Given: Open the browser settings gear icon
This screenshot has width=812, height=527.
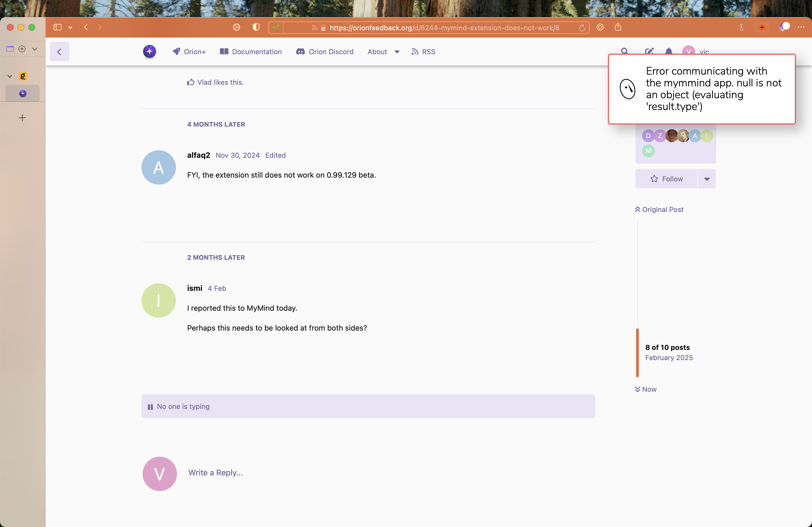Looking at the screenshot, I should (x=237, y=27).
